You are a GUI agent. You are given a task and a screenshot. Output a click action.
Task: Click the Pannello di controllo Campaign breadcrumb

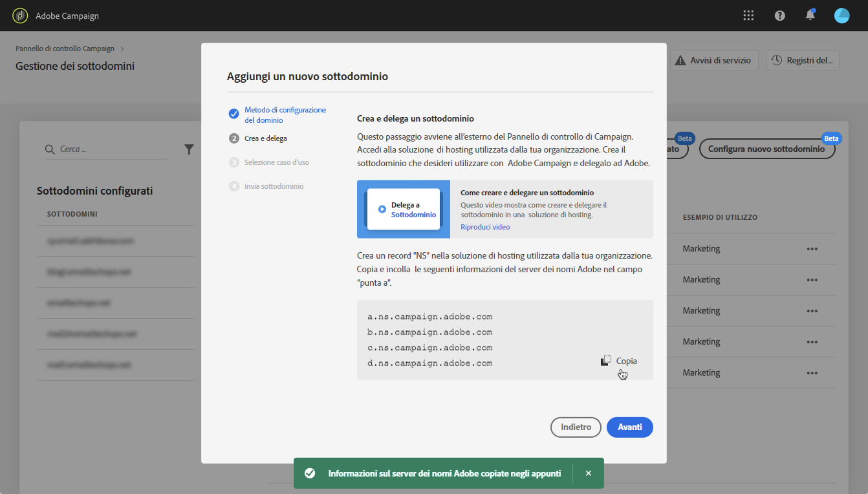click(65, 48)
